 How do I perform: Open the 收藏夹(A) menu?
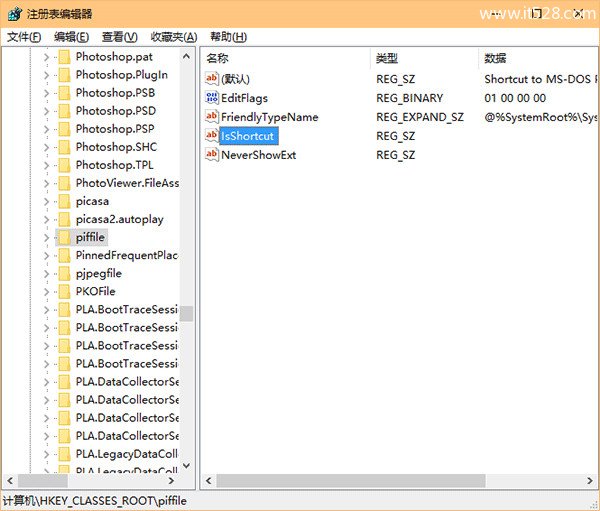click(x=174, y=37)
